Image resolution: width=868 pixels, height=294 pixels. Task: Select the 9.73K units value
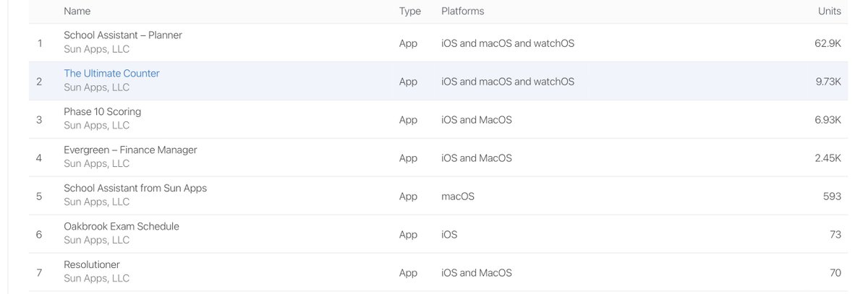(828, 82)
